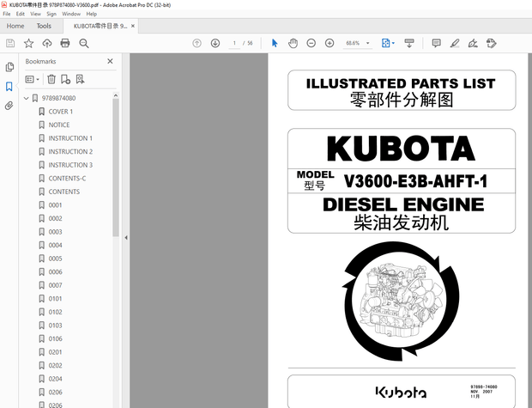The width and height of the screenshot is (532, 408).
Task: Go to bookmark 0106
Action: tap(55, 338)
